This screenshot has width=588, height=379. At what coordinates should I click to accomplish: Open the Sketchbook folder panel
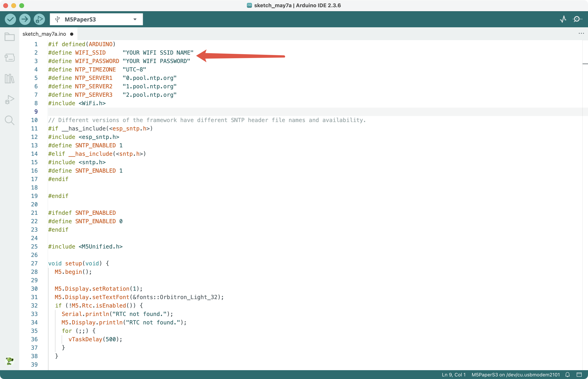click(x=10, y=37)
